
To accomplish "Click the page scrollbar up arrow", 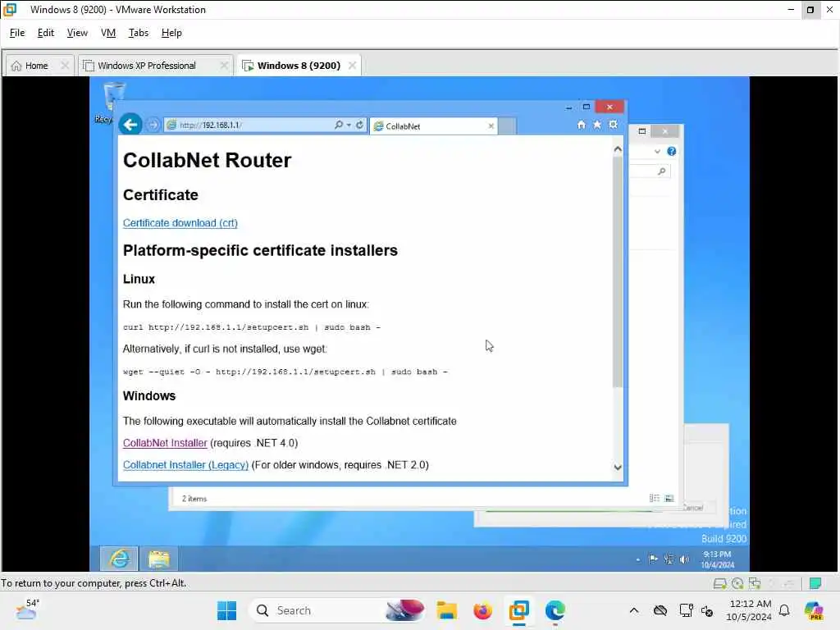I will [618, 149].
